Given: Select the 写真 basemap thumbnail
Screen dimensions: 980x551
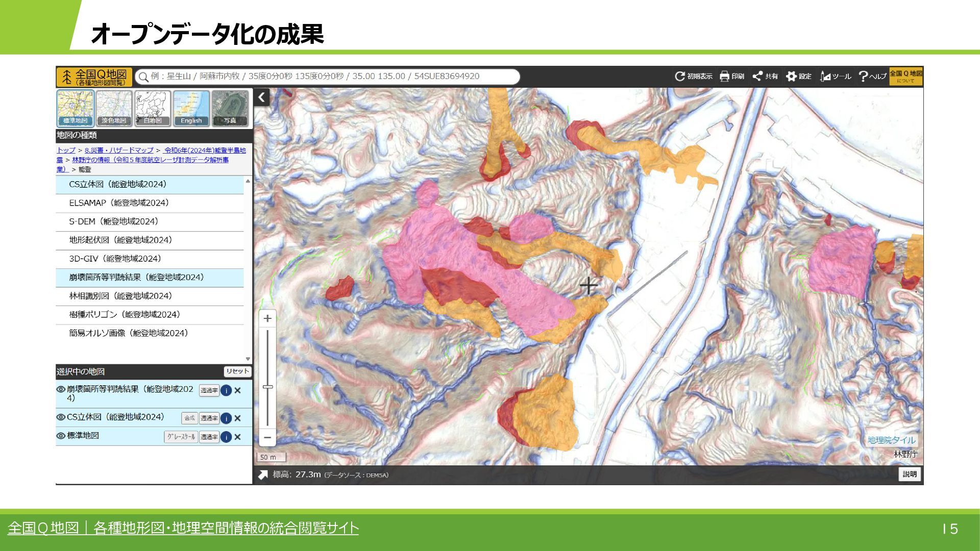Looking at the screenshot, I should [230, 108].
